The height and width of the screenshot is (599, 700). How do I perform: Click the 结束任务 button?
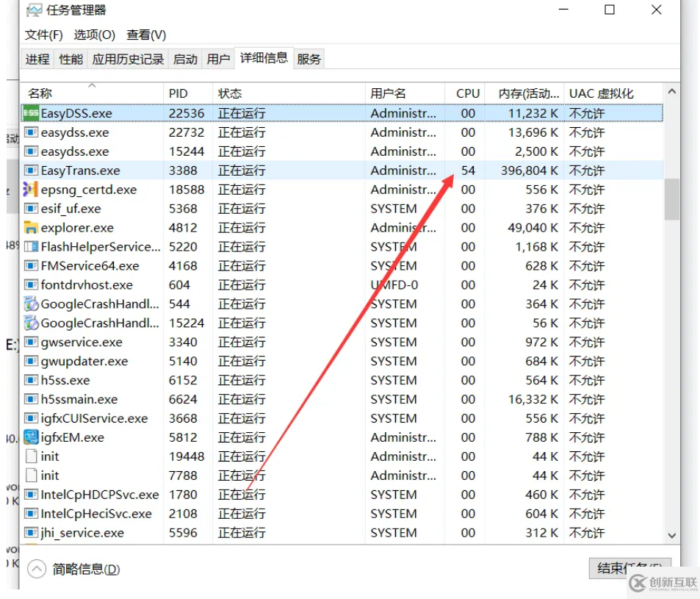tap(629, 568)
